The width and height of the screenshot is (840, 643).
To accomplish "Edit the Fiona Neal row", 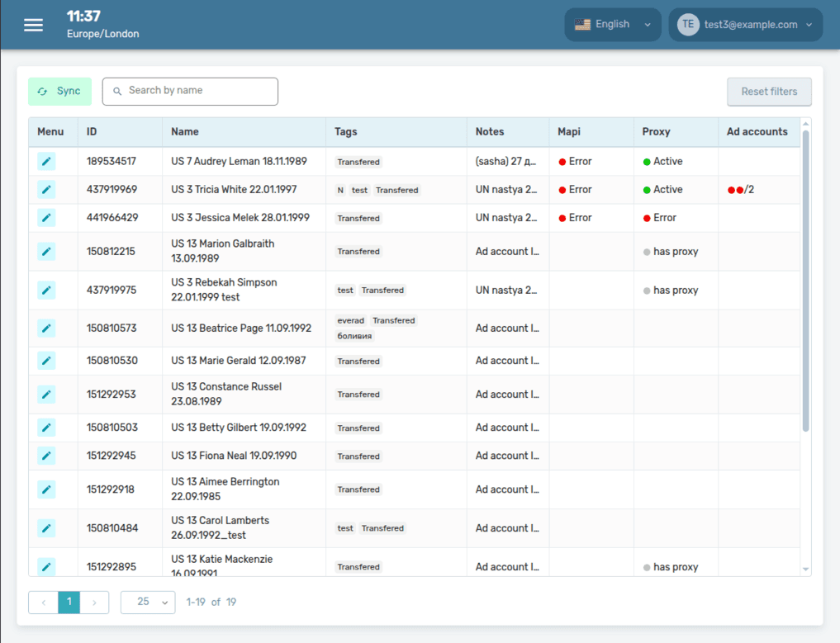I will coord(46,456).
